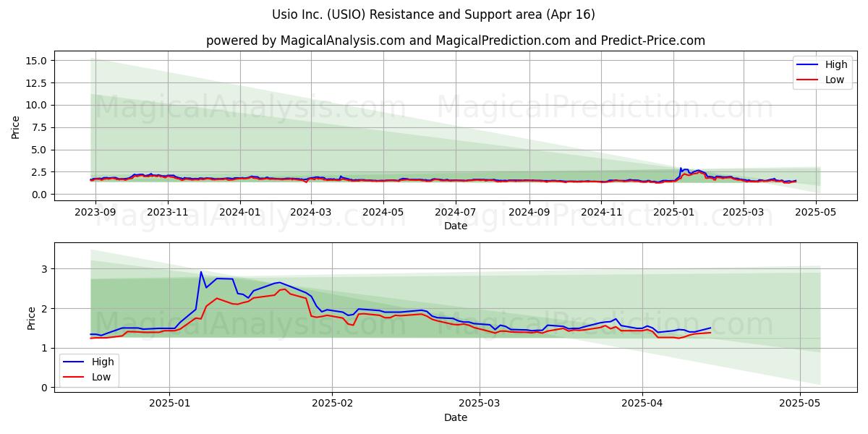Click the 'Date' x-axis label of the bottom chart

click(456, 417)
